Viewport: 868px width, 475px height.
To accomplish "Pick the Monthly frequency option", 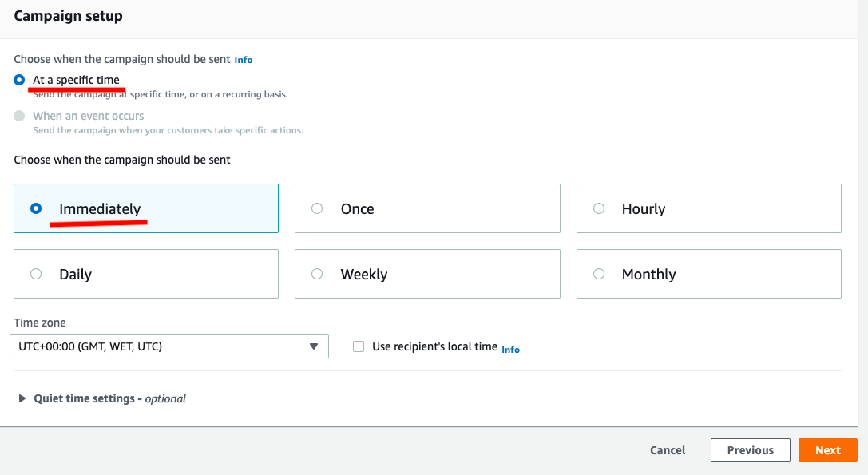I will 599,274.
